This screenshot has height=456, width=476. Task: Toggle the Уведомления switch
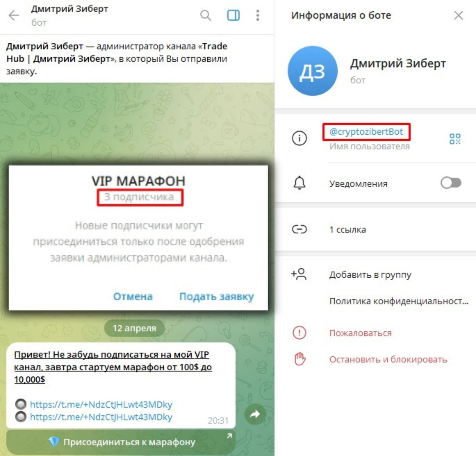(x=451, y=183)
